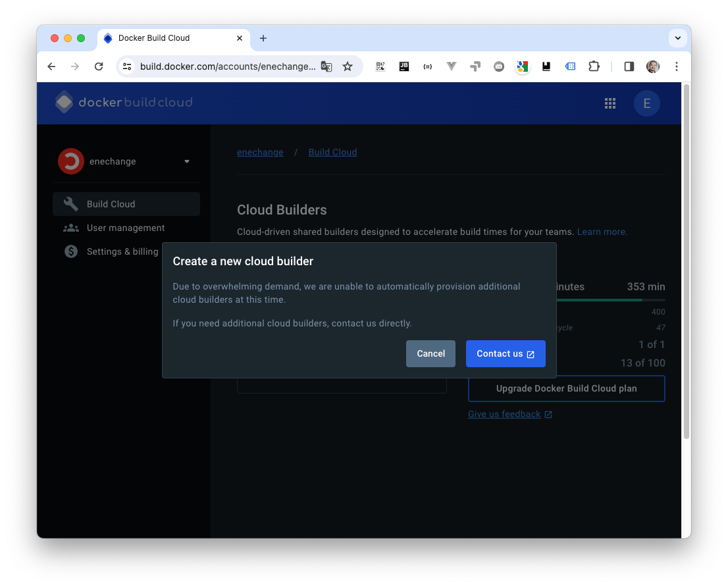Viewport: 728px width, 587px height.
Task: Select Build Cloud in the sidebar
Action: pos(126,204)
